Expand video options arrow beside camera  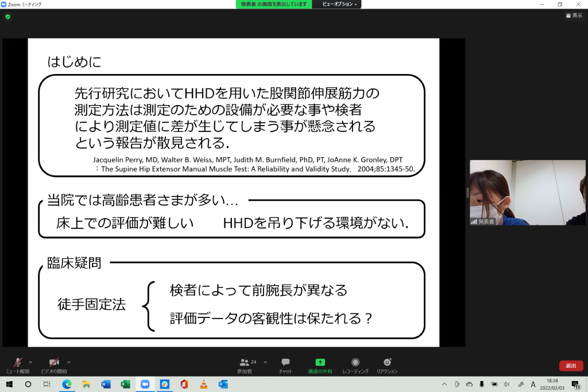pos(69,362)
